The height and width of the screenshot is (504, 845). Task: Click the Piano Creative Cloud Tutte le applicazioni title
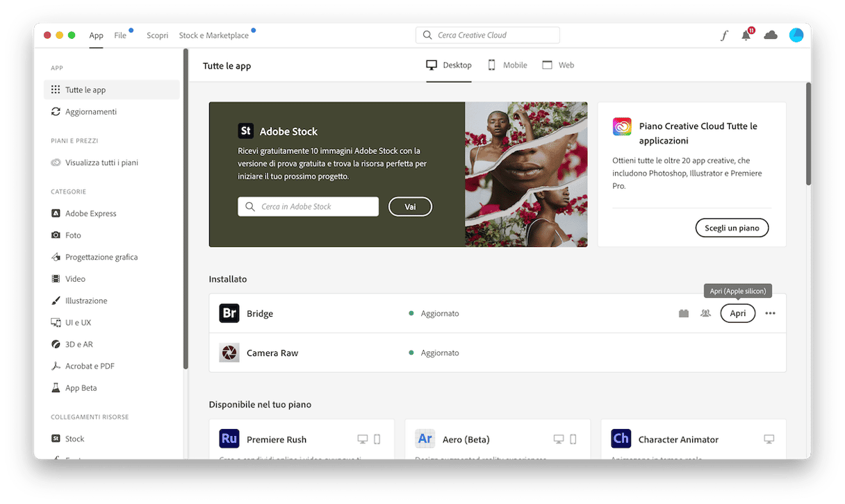coord(698,133)
